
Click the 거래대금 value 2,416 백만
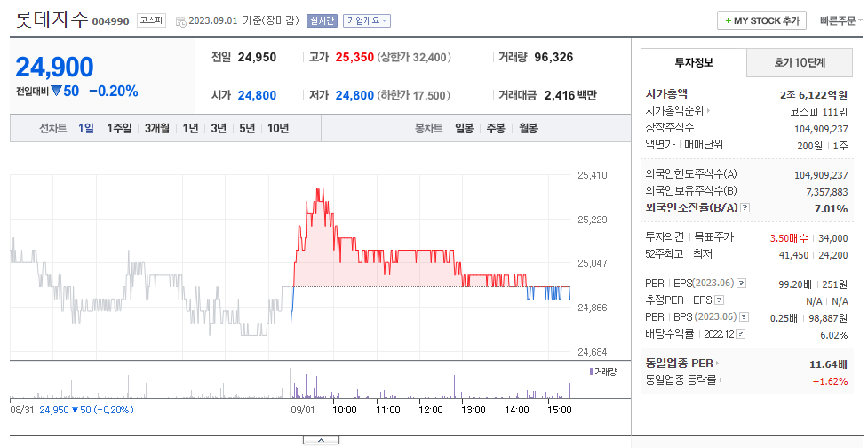[x=570, y=95]
